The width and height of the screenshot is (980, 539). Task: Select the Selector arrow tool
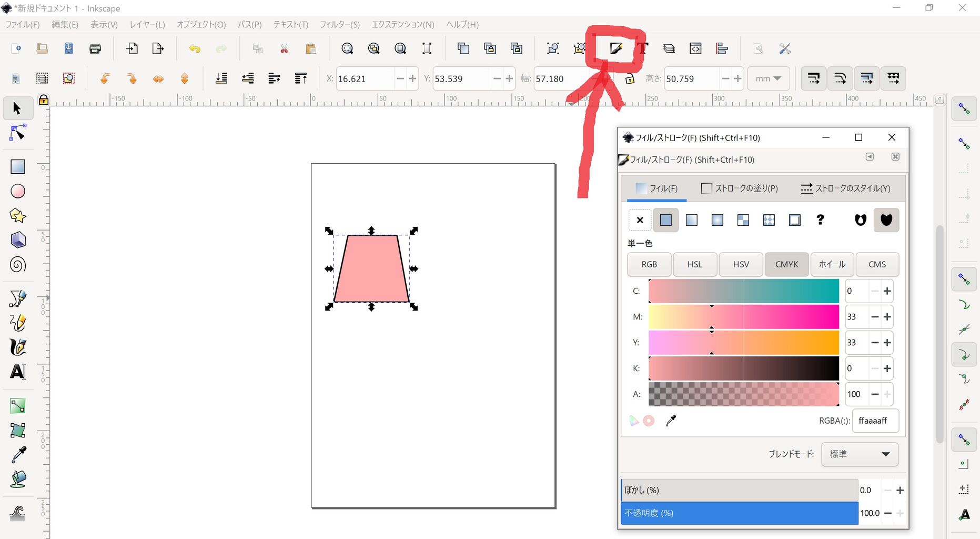[x=17, y=108]
